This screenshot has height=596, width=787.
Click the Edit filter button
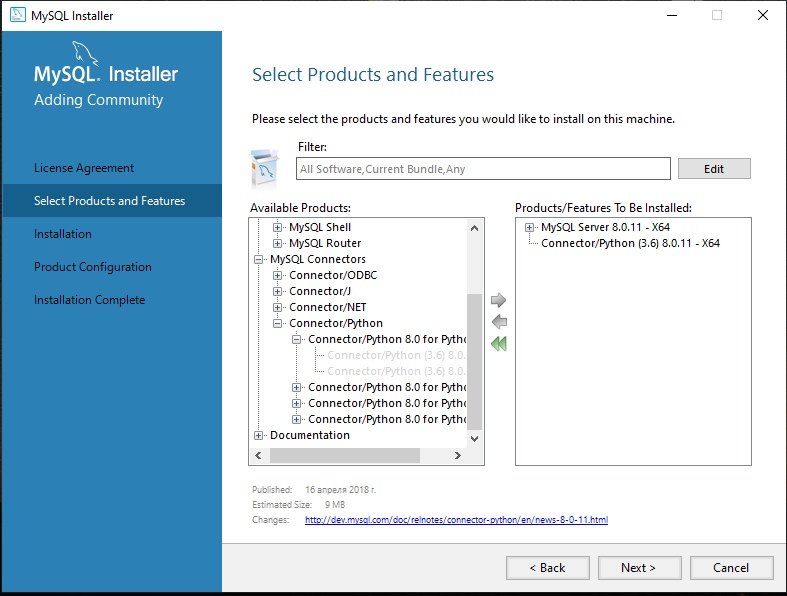[x=714, y=169]
